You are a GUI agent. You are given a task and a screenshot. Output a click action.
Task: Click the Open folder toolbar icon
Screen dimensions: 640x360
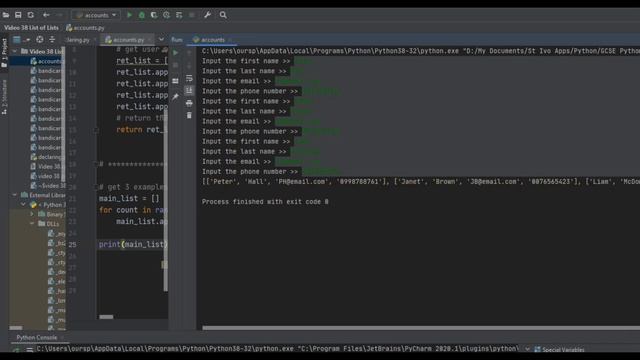tap(6, 15)
